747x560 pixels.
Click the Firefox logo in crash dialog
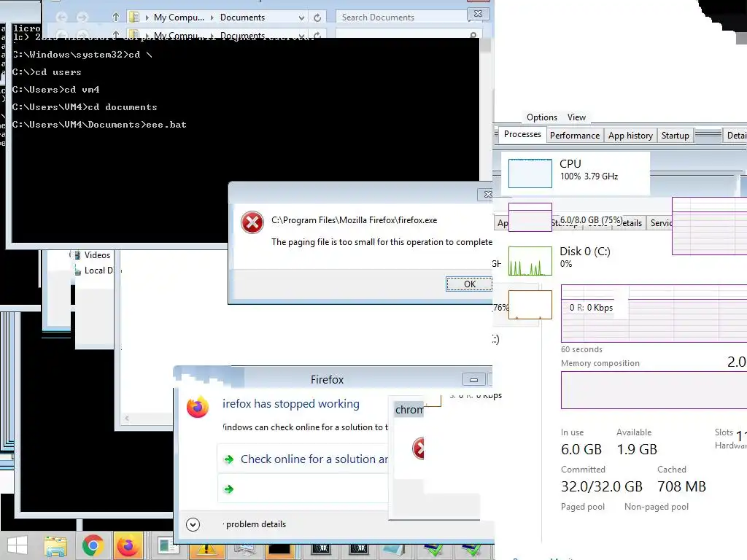[198, 407]
